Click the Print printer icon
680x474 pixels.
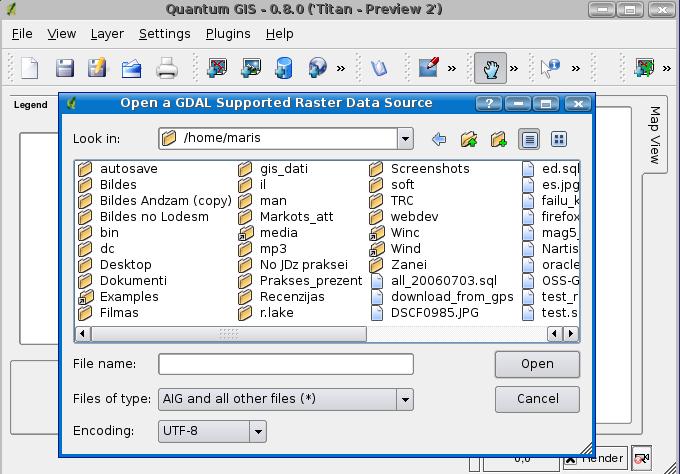[x=167, y=68]
